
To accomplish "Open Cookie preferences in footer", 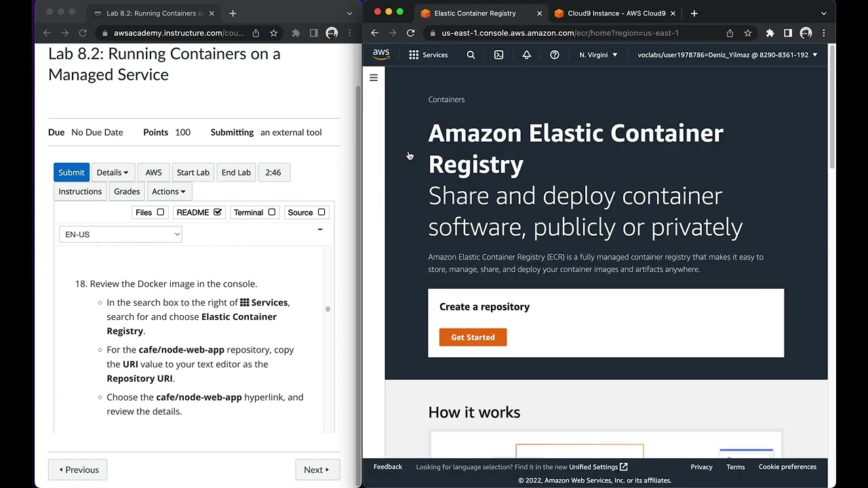I will point(787,467).
